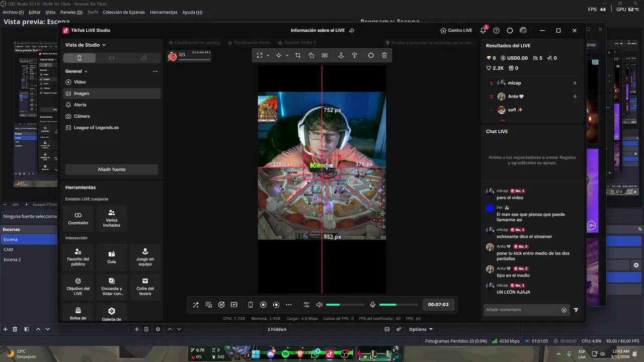644x362 pixels.
Task: Open more options with three dots in bottom bar
Action: tap(289, 305)
